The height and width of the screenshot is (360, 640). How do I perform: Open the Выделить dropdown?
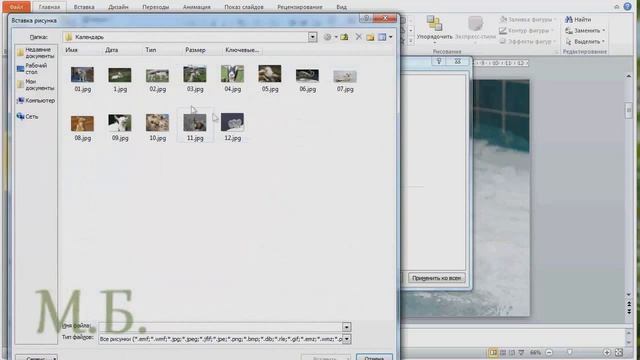(x=585, y=41)
